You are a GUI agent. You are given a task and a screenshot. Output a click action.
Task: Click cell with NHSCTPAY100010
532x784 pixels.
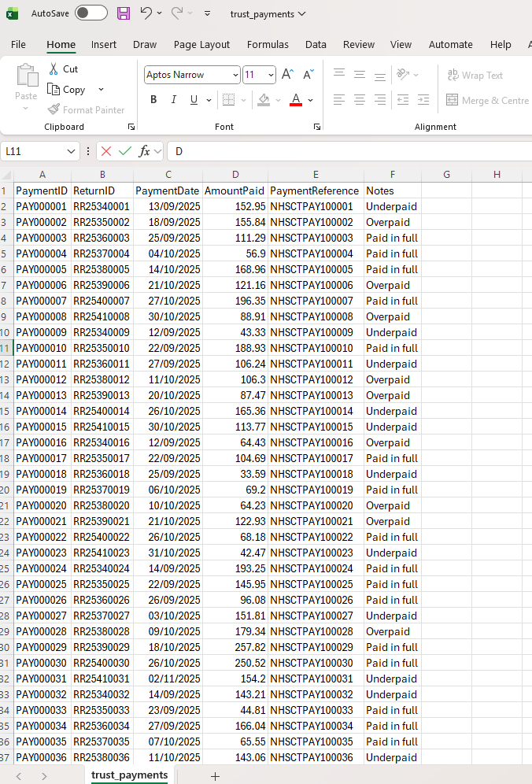pyautogui.click(x=316, y=348)
